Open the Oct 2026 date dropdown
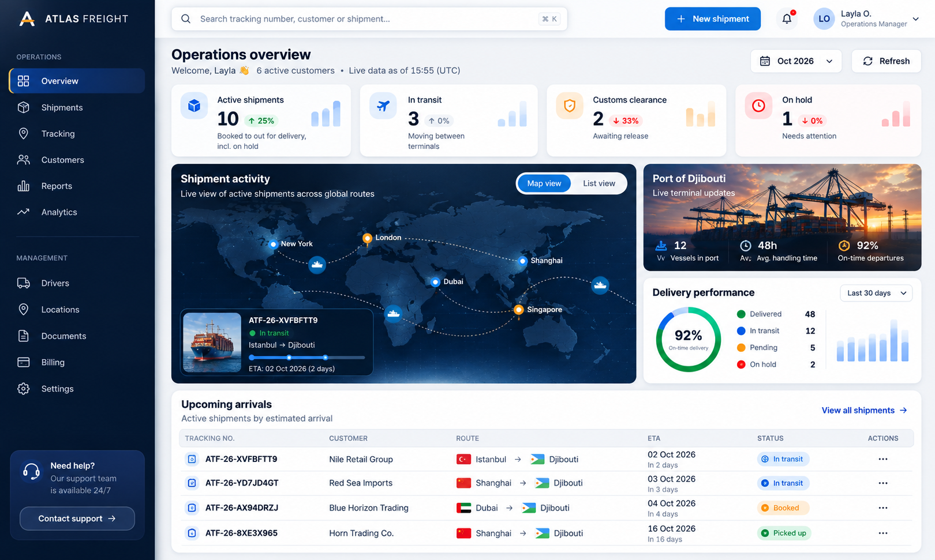 tap(796, 61)
